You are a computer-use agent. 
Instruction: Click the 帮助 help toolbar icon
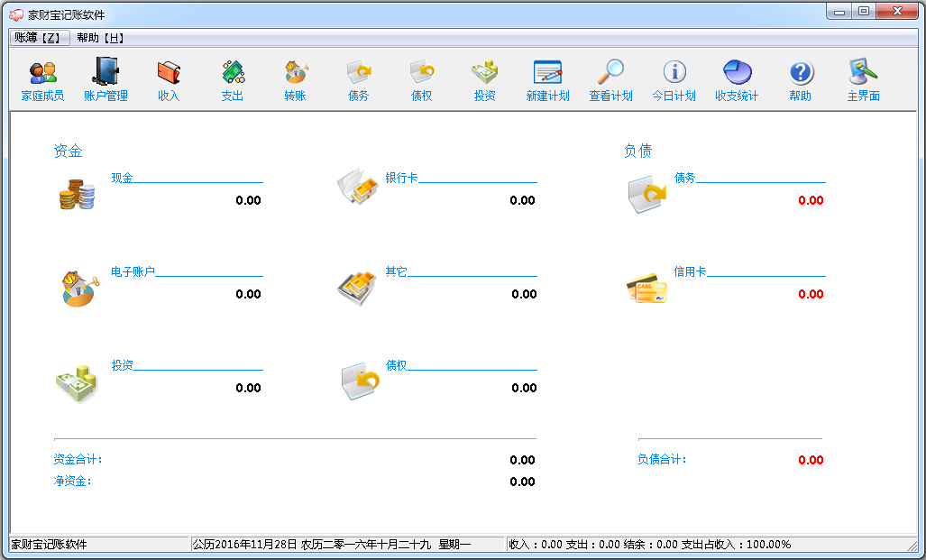801,79
